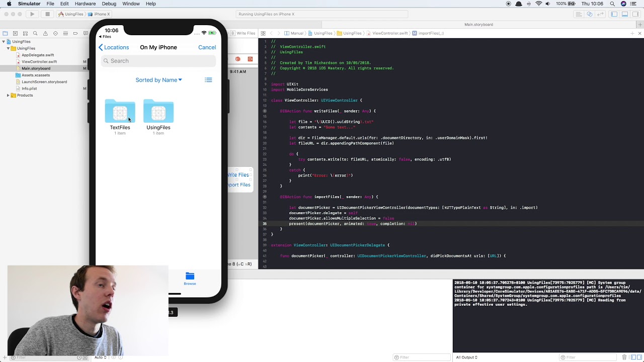Go back to Locations
The height and width of the screenshot is (362, 644).
[114, 47]
